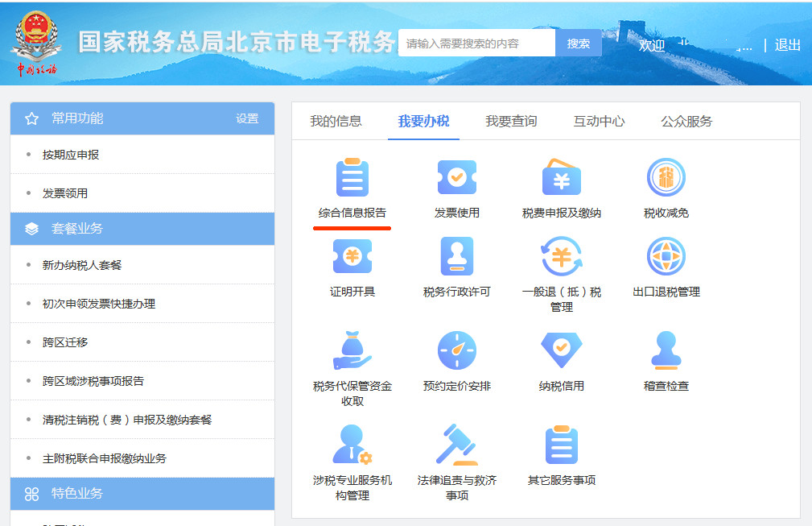Open the 稽查检查 inspection icon
The width and height of the screenshot is (812, 526).
(x=665, y=361)
